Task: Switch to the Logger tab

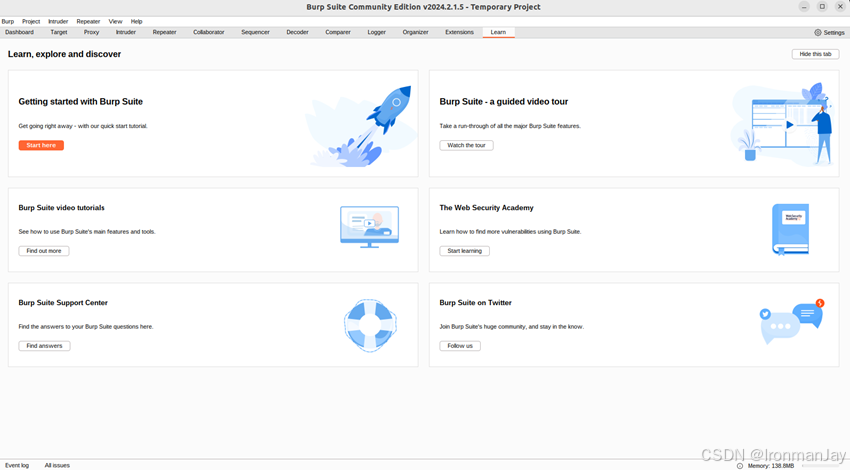Action: [377, 33]
